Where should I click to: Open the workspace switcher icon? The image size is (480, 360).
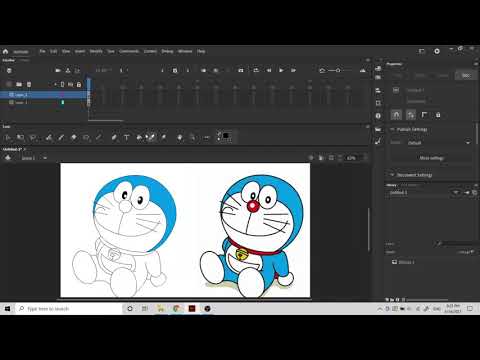pos(422,51)
